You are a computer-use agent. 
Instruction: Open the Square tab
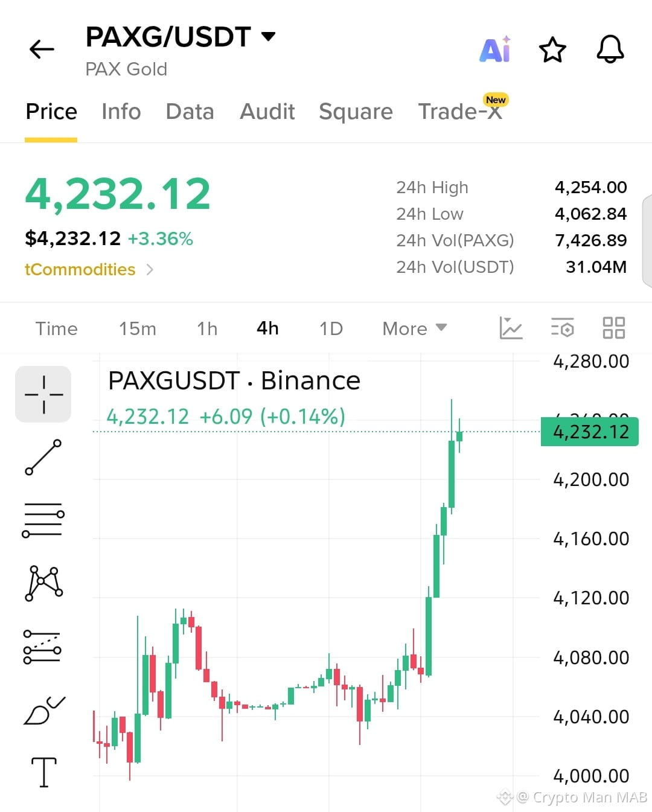(x=356, y=112)
